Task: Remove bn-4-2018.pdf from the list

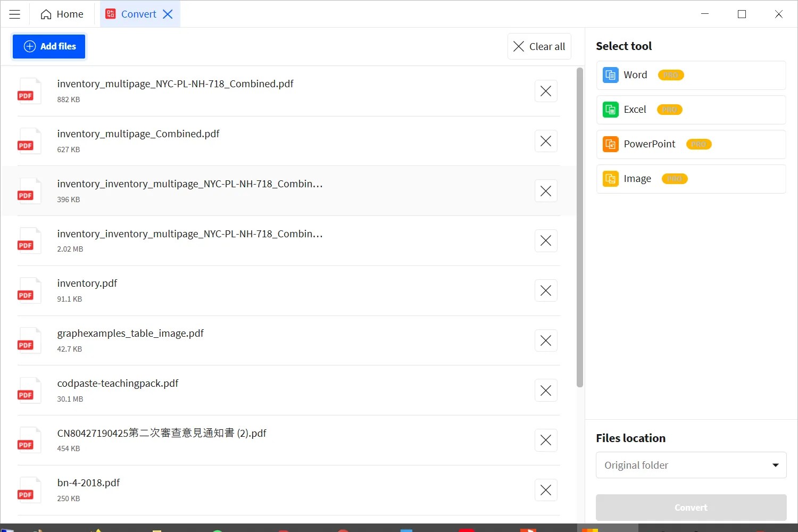Action: 546,490
